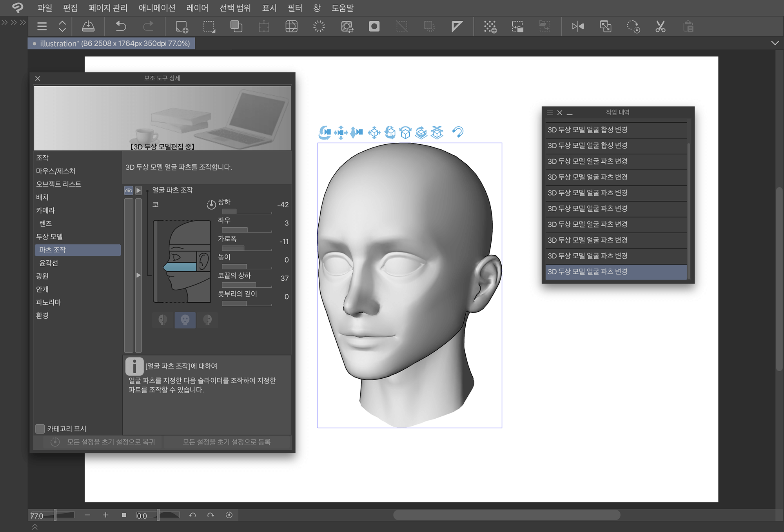
Task: Click the camera rotate icon above 3D head
Action: coord(325,133)
